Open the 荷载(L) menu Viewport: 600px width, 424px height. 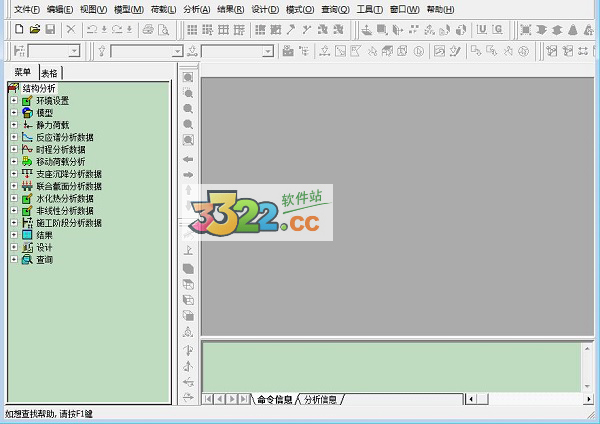(163, 9)
